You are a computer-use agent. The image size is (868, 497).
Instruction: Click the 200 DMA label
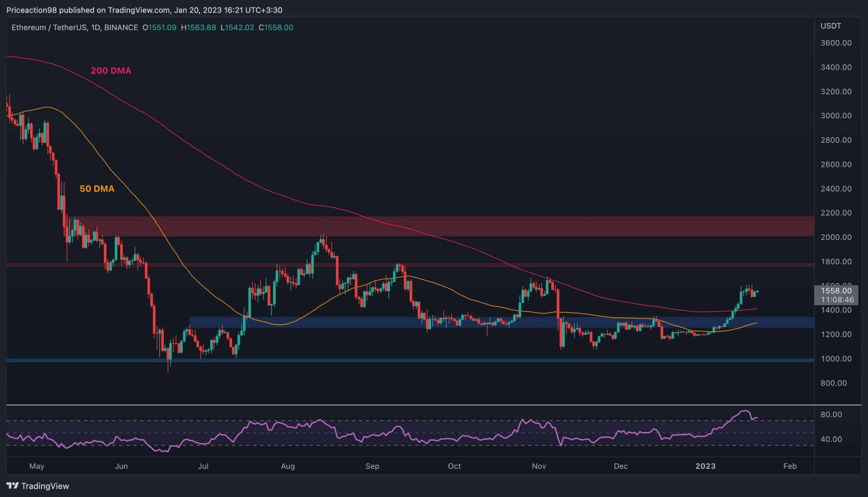pyautogui.click(x=111, y=71)
